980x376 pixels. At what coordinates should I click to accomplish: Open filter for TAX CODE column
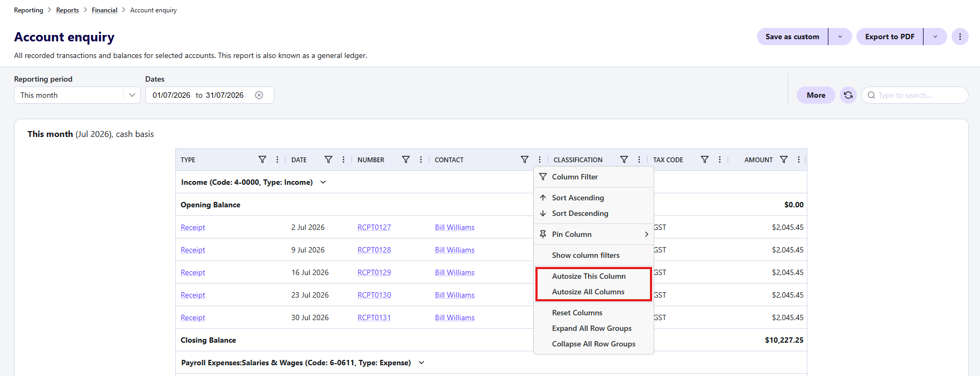705,160
